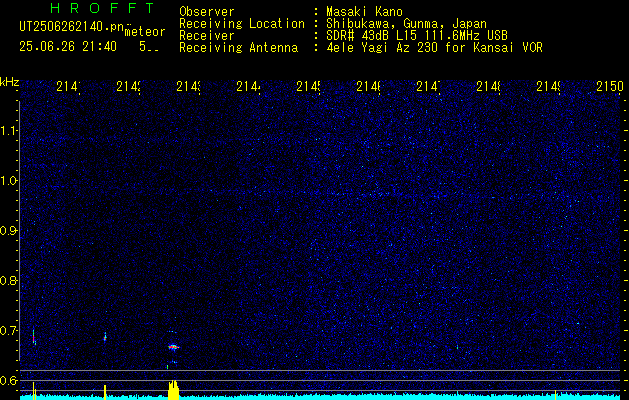The height and width of the screenshot is (400, 629).
Task: Click the vertical meteor echo before the 2141 label
Action: click(x=34, y=337)
